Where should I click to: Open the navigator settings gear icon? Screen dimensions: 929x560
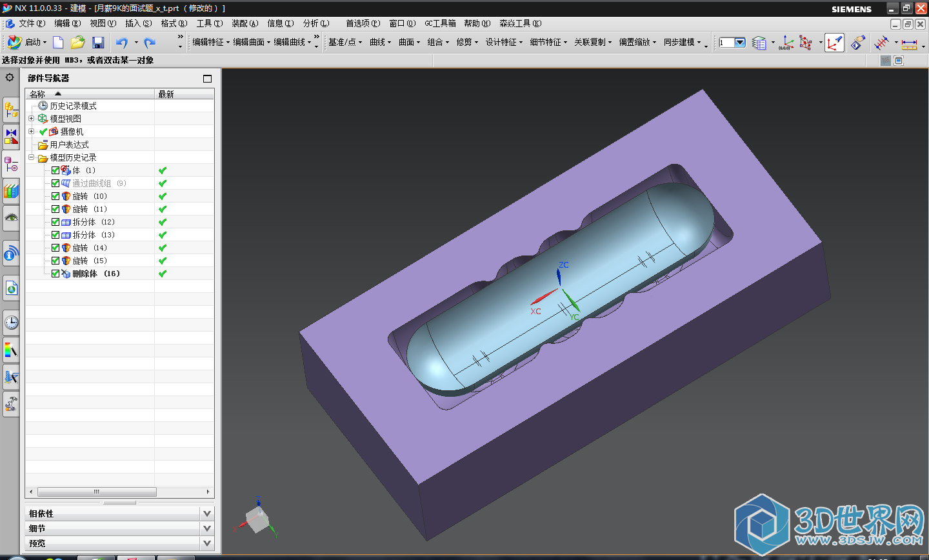tap(10, 77)
